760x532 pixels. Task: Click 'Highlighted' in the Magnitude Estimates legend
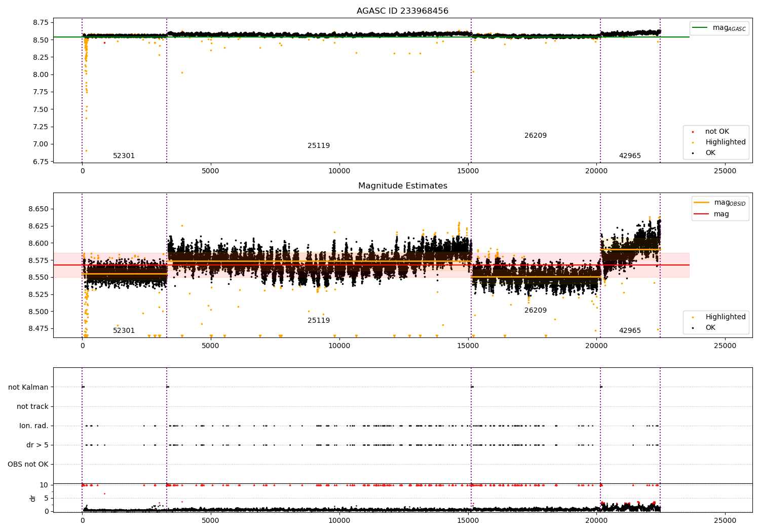pyautogui.click(x=725, y=317)
